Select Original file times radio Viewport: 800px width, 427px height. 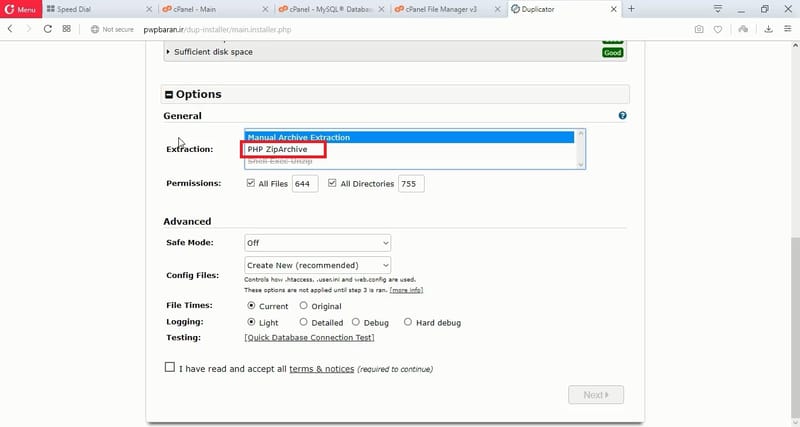point(304,306)
